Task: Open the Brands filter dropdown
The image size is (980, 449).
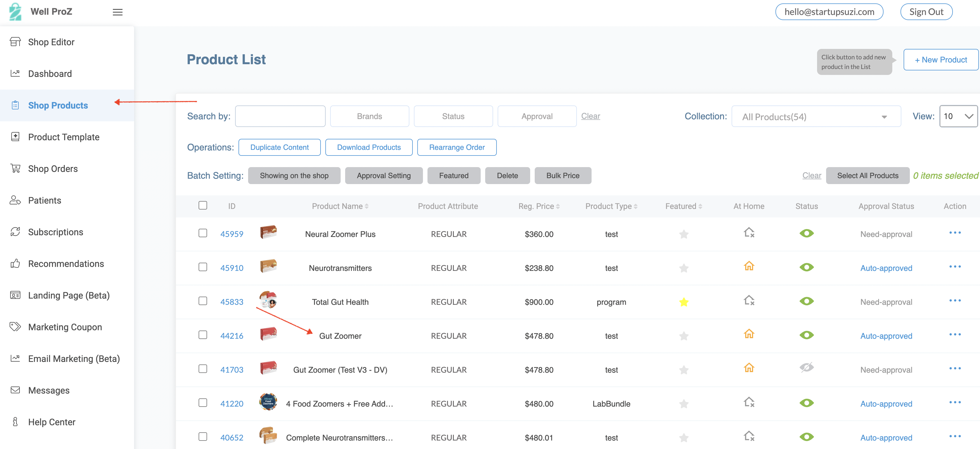Action: (x=369, y=116)
